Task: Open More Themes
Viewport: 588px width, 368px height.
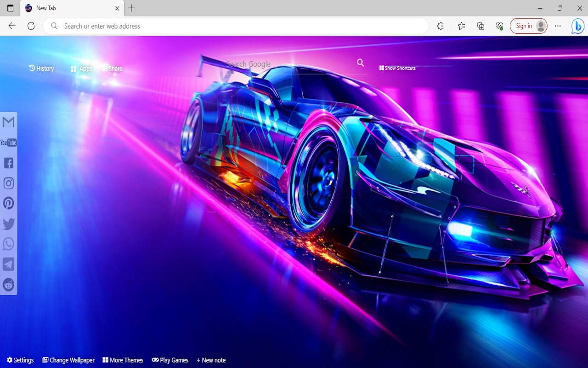Action: [123, 360]
